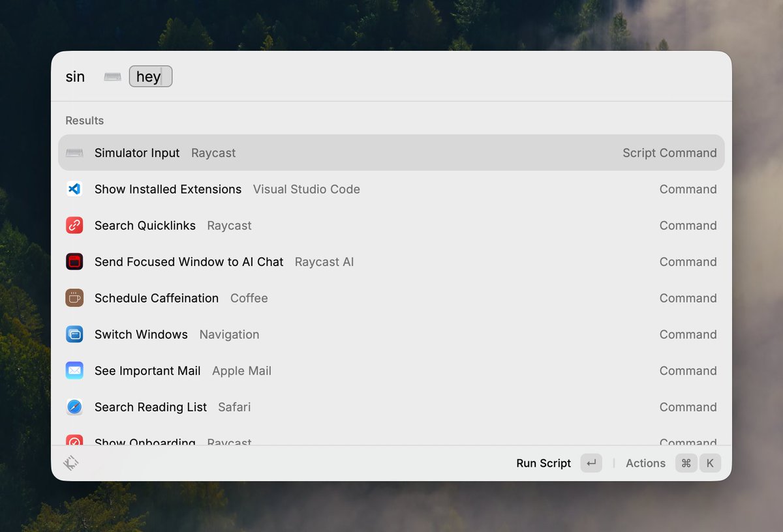Select See Important Mail command

pyautogui.click(x=391, y=370)
